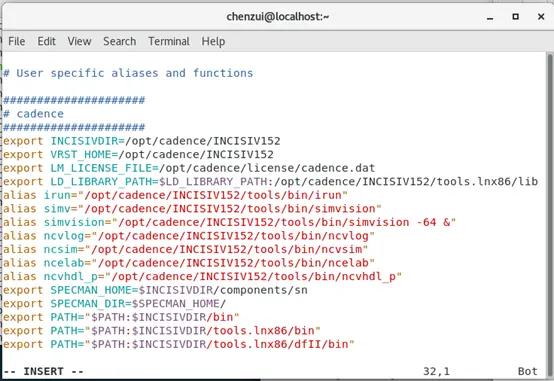The width and height of the screenshot is (554, 381).
Task: Click the cursor position '32,1' indicator
Action: (x=436, y=371)
